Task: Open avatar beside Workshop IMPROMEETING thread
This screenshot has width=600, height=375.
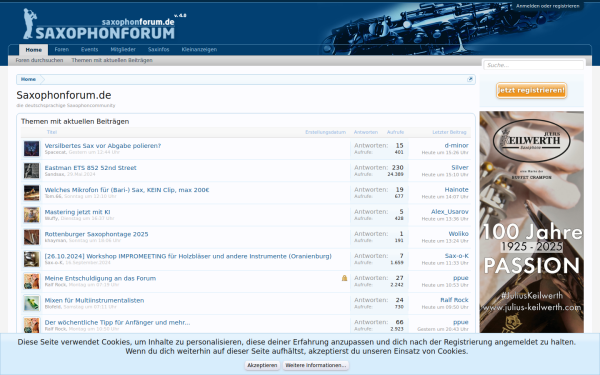Action: 31,259
